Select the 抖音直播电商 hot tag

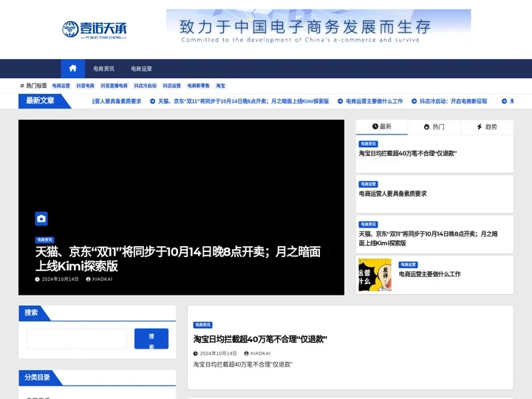click(114, 86)
